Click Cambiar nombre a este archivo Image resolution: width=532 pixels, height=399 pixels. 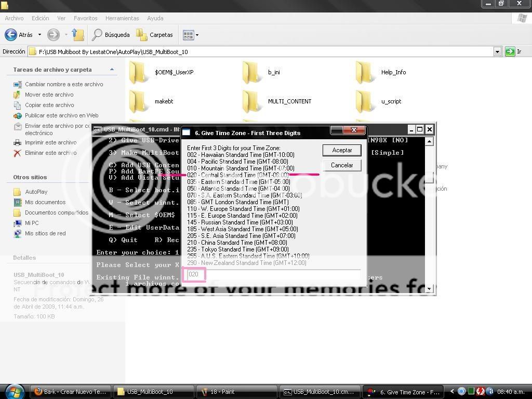coord(64,84)
